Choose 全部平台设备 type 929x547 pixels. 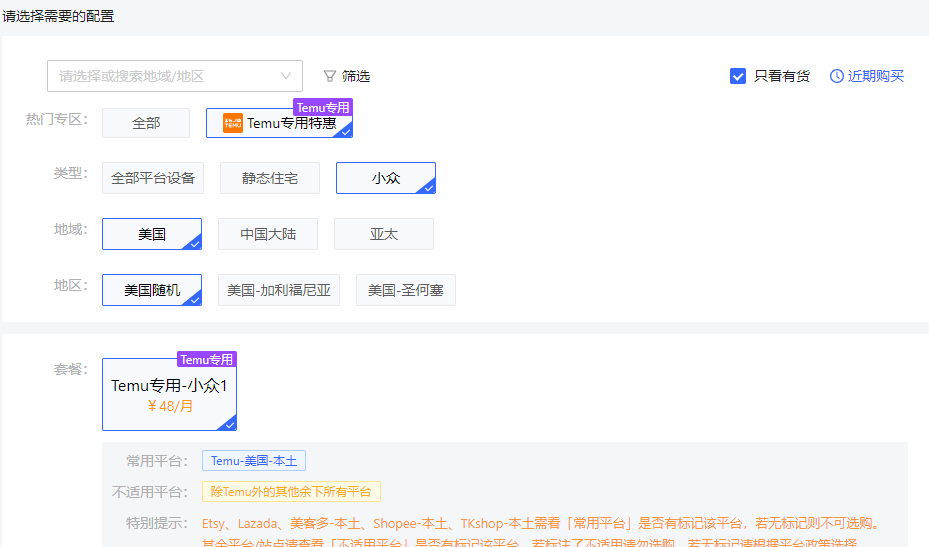(x=153, y=178)
